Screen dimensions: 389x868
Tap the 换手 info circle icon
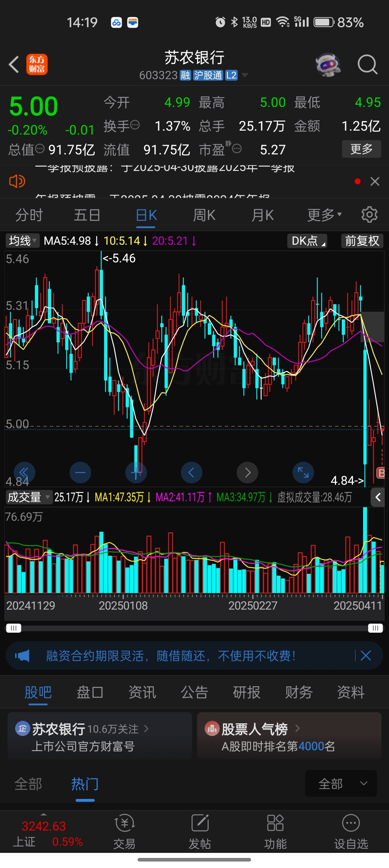(x=135, y=125)
